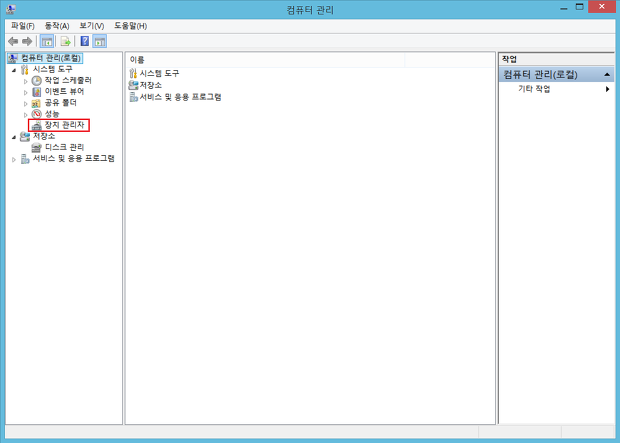Click 서비스 및 응용 프로그램 icon in center list
The height and width of the screenshot is (443, 620).
134,97
